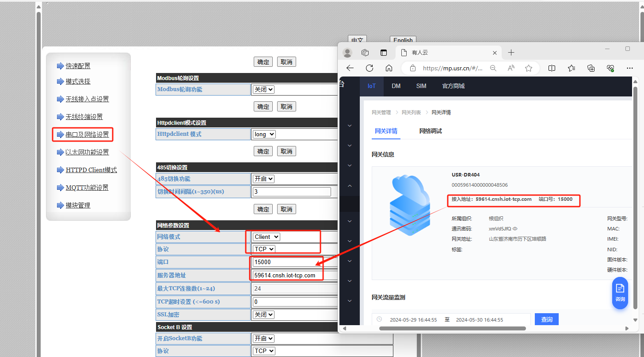Open the 网络模式 Client dropdown
644x357 pixels.
coord(266,237)
